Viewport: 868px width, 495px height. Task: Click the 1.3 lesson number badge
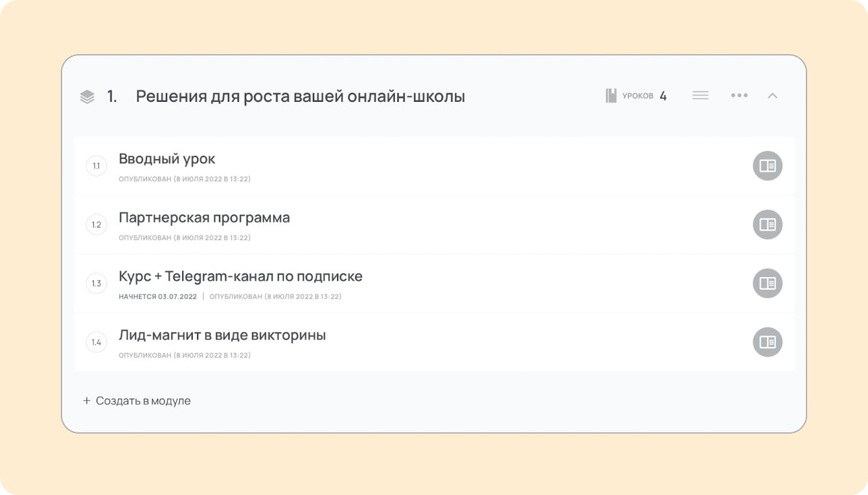click(96, 283)
